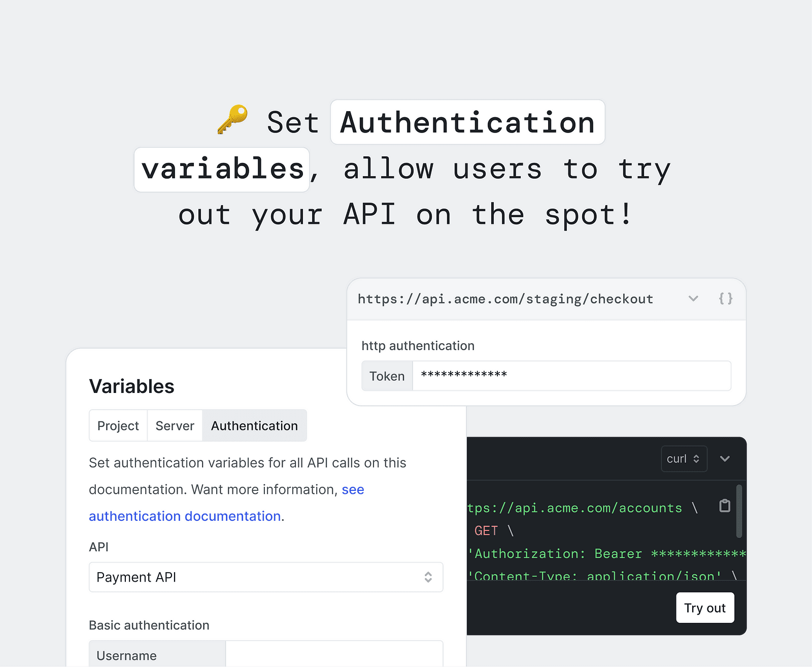Click the Variables heading
The width and height of the screenshot is (812, 667).
click(x=131, y=386)
